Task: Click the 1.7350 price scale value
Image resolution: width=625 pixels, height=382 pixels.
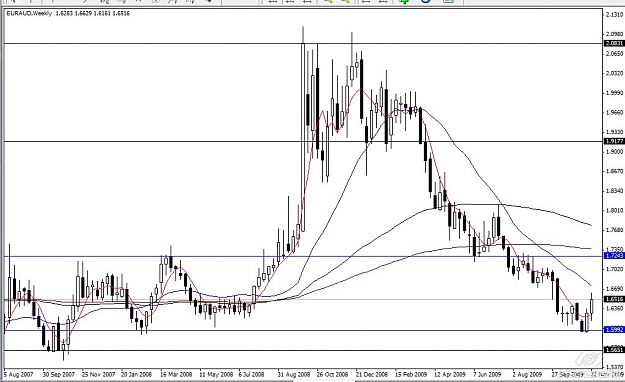Action: 614,249
